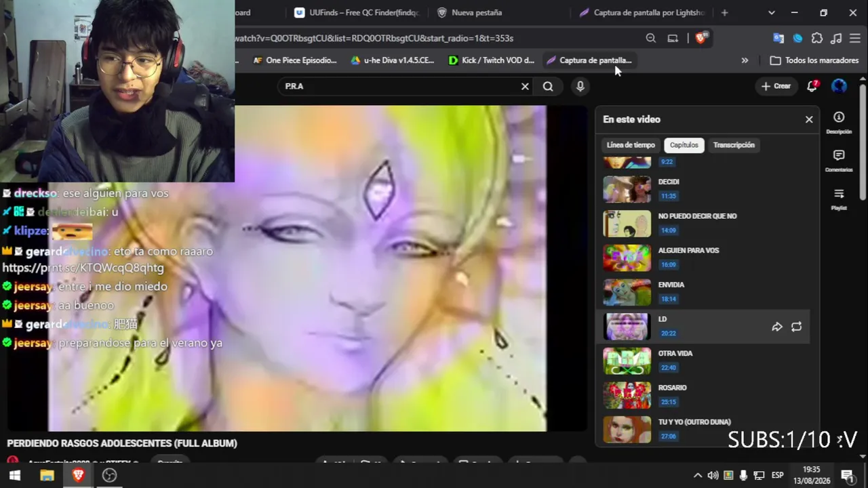Open the 'Captura de pantalla...' bookmark

[589, 60]
